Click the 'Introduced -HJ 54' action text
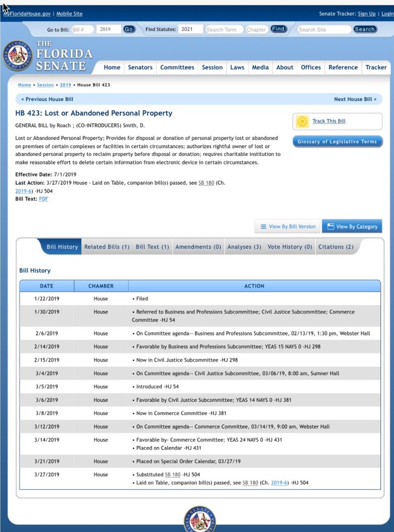Screen dimensions: 394x532 pos(158,387)
